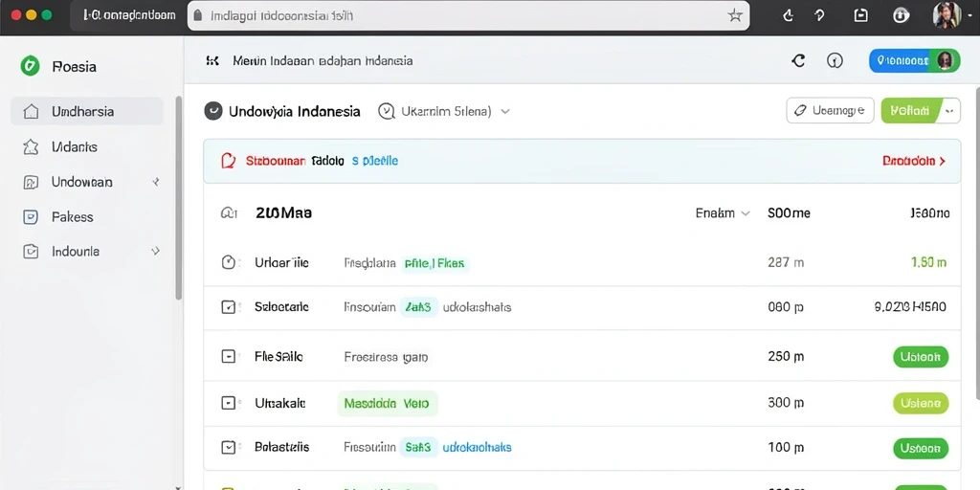Click the bookmark star in address bar
980x490 pixels.
[x=735, y=15]
